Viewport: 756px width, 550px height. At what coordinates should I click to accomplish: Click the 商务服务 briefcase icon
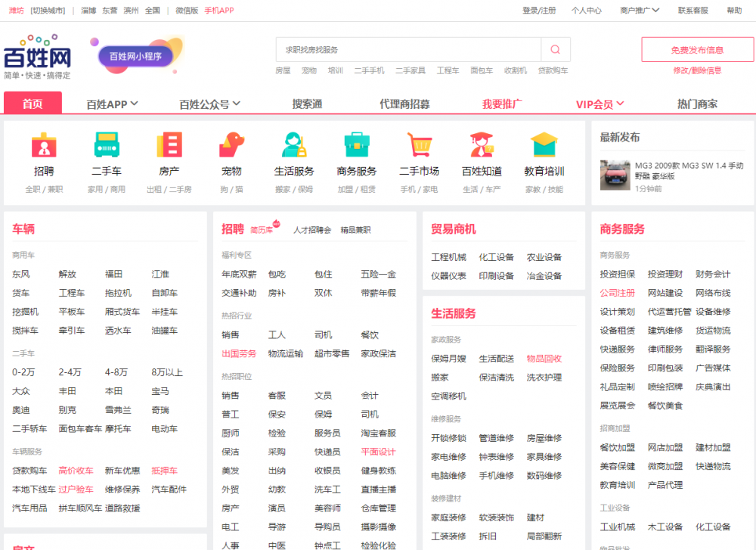357,144
